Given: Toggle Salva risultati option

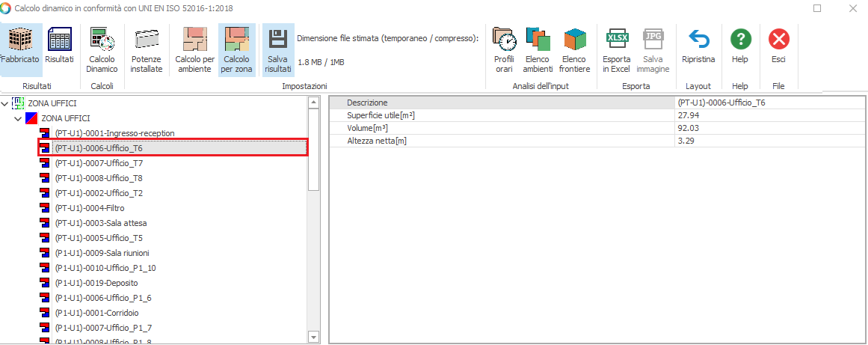Looking at the screenshot, I should pos(278,49).
